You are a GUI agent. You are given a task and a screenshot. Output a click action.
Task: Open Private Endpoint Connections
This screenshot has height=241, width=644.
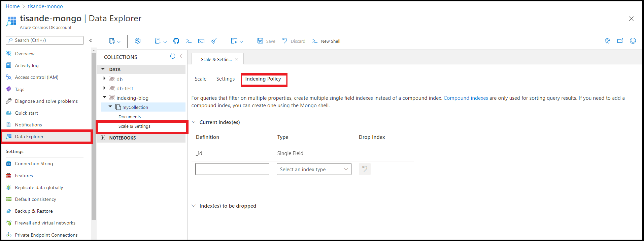(45, 235)
